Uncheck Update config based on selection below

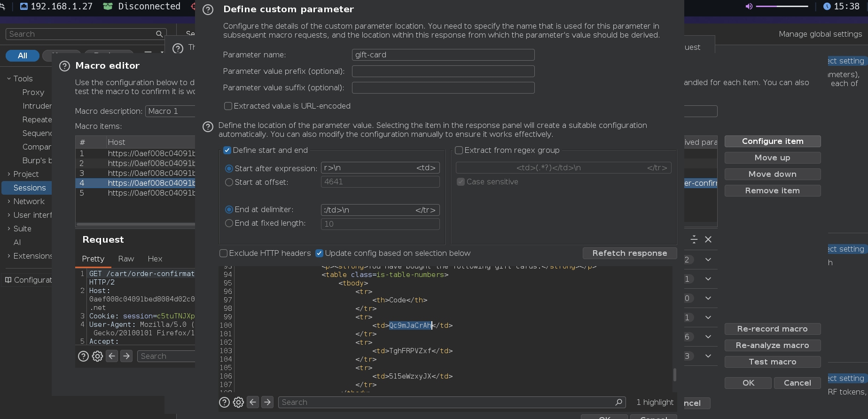[x=320, y=253]
